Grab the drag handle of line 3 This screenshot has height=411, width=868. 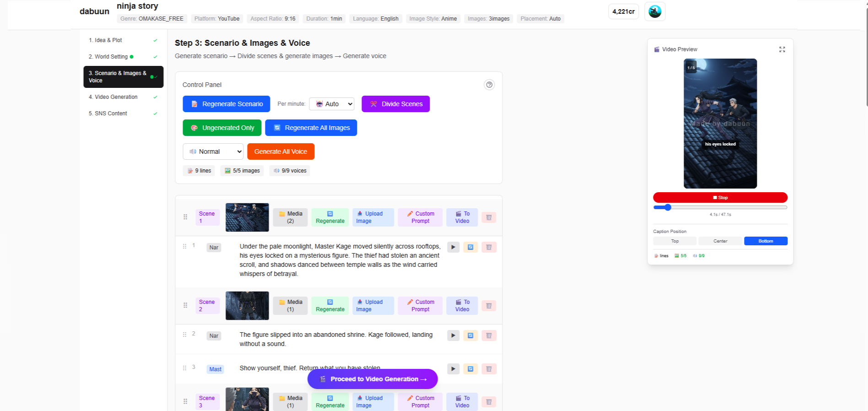pyautogui.click(x=185, y=368)
